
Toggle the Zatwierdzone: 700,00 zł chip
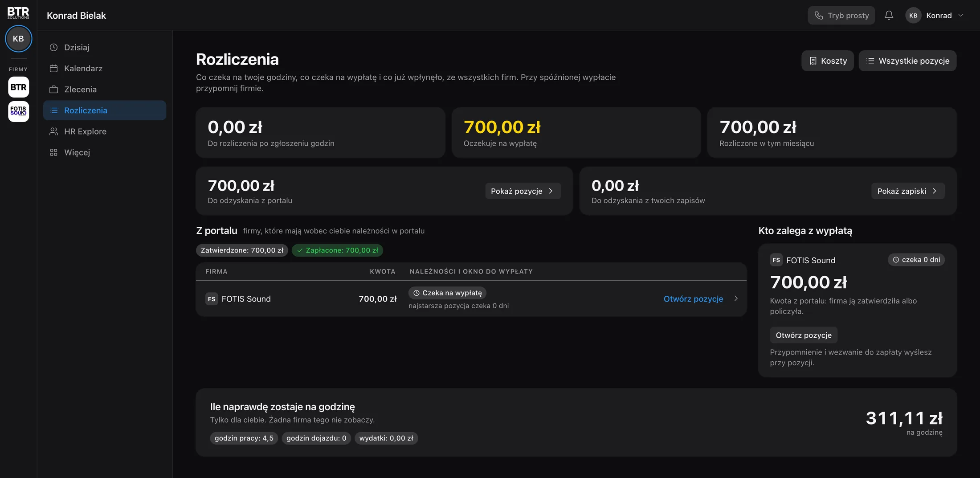point(242,250)
